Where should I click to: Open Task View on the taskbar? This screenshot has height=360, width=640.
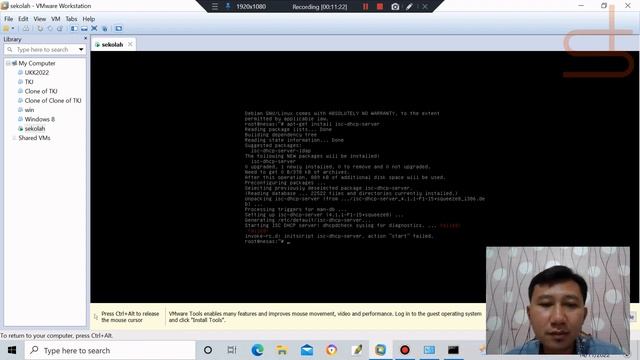tap(232, 350)
